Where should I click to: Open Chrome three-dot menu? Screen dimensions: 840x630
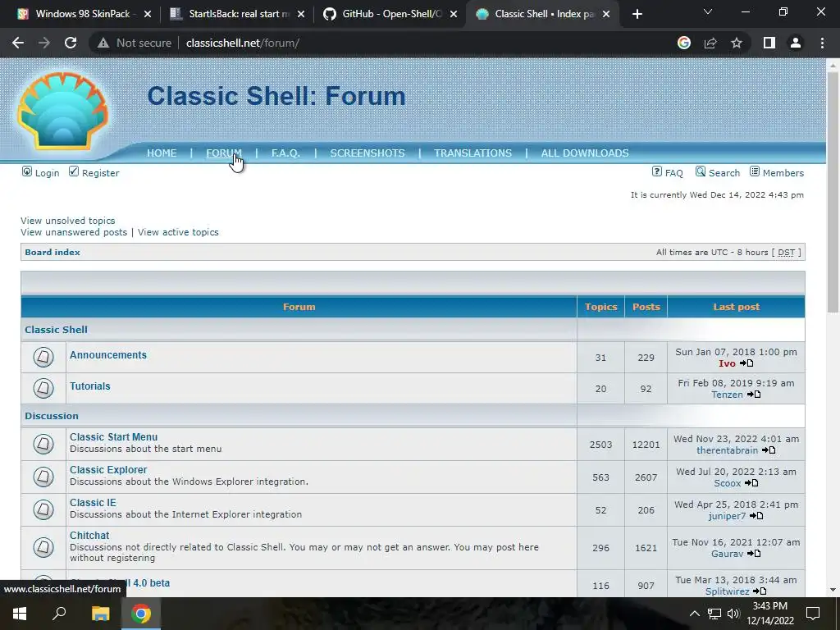point(822,43)
